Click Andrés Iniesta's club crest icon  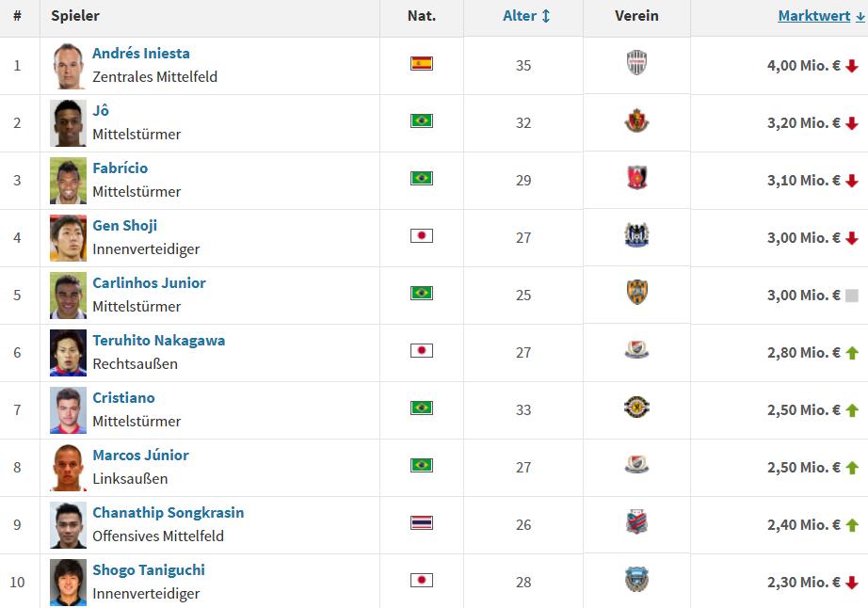pyautogui.click(x=636, y=62)
